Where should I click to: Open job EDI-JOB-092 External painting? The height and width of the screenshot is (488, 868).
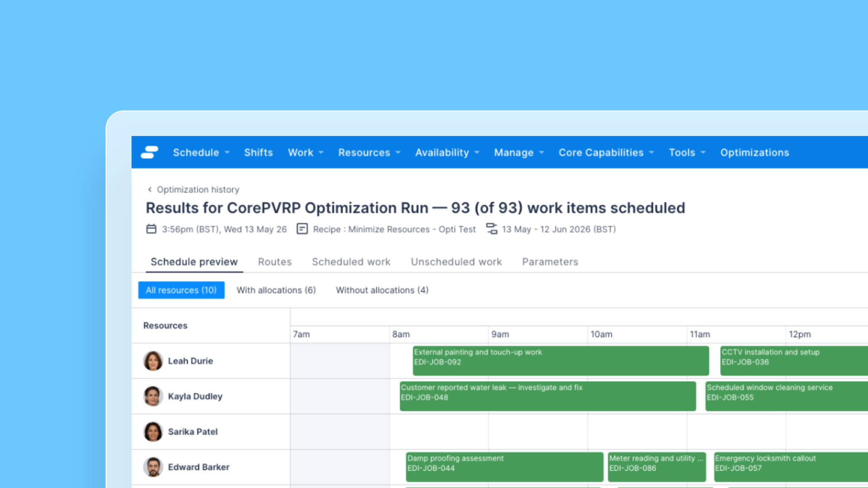click(x=561, y=361)
